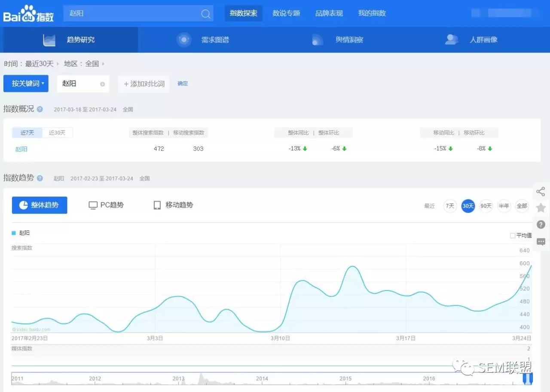
Task: Open the question mark help icon
Action: tap(541, 224)
